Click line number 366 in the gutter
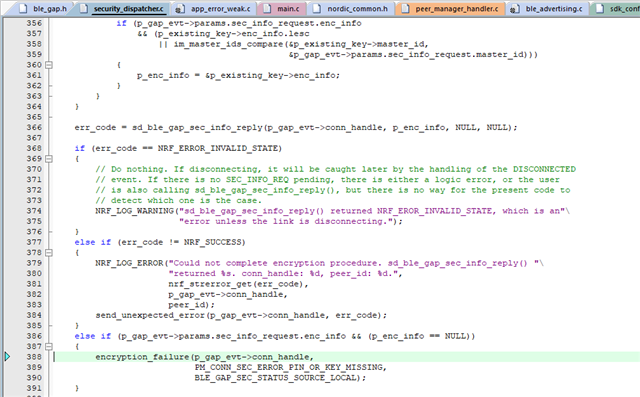 (34, 127)
